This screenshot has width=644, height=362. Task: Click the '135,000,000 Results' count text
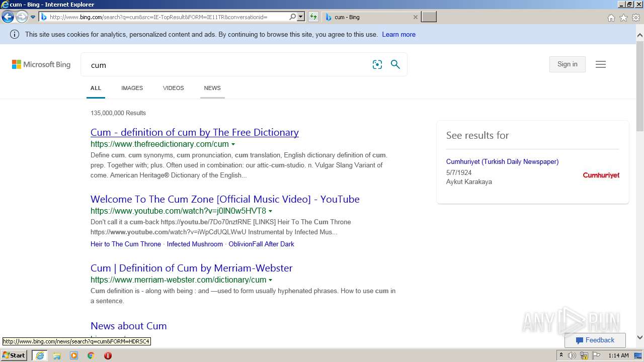click(118, 113)
